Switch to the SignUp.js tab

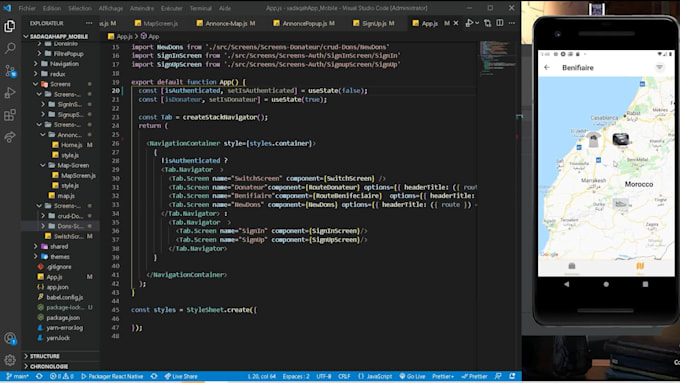click(x=374, y=23)
